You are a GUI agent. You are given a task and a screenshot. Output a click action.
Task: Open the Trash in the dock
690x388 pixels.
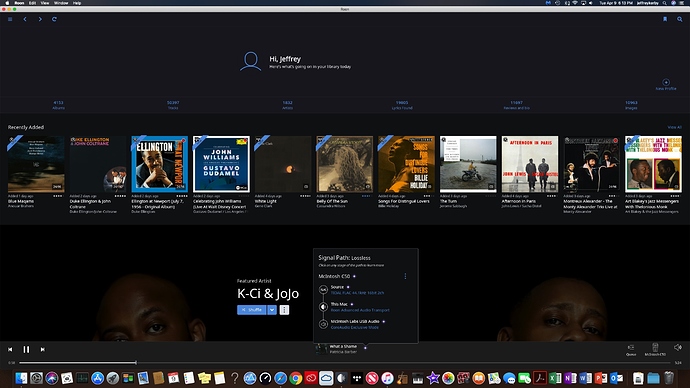click(x=669, y=378)
